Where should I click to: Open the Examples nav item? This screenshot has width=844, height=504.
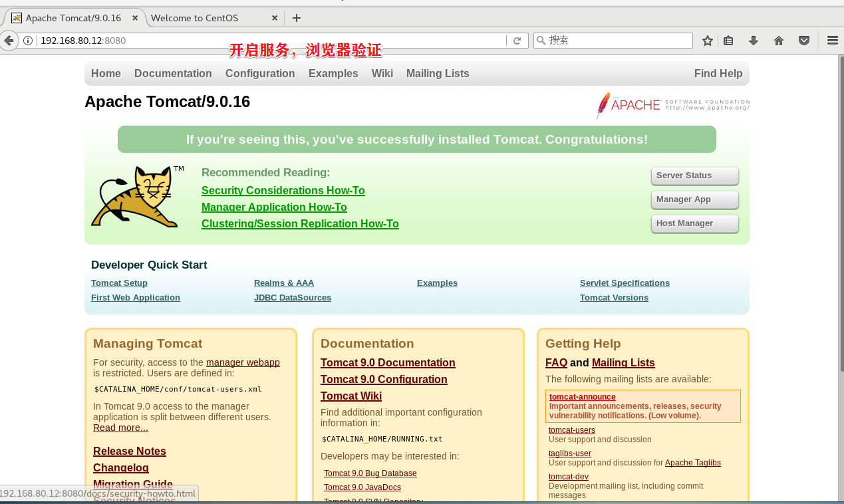click(333, 74)
